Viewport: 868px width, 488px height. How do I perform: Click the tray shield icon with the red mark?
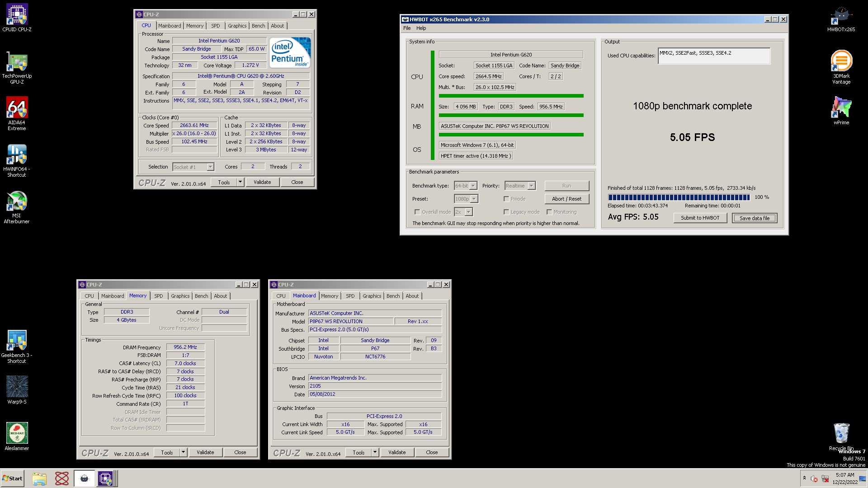coord(814,479)
